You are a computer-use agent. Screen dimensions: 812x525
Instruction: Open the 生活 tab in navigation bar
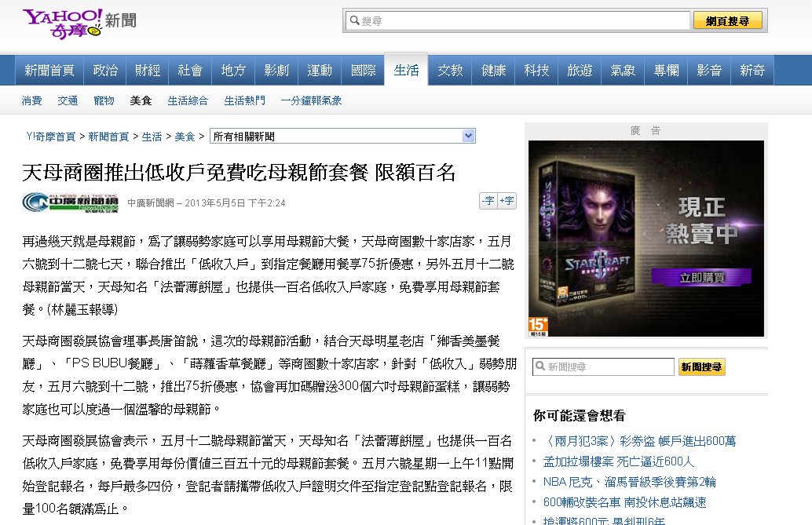[x=406, y=71]
